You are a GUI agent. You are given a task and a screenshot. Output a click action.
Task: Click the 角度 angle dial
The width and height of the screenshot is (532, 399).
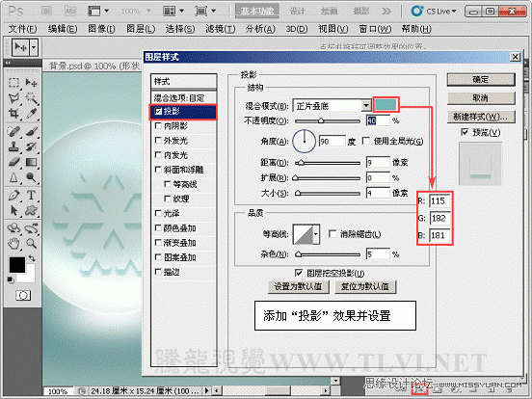tap(304, 141)
